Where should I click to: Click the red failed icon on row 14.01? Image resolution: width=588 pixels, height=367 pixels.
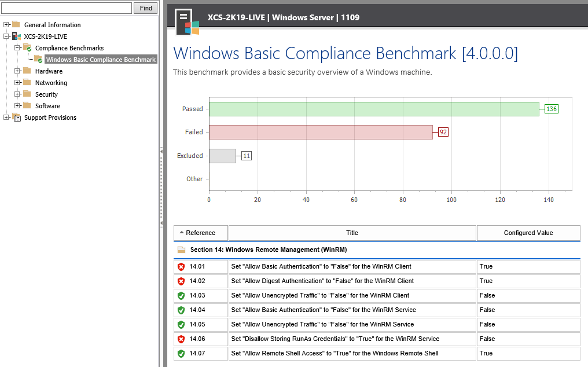pyautogui.click(x=181, y=266)
